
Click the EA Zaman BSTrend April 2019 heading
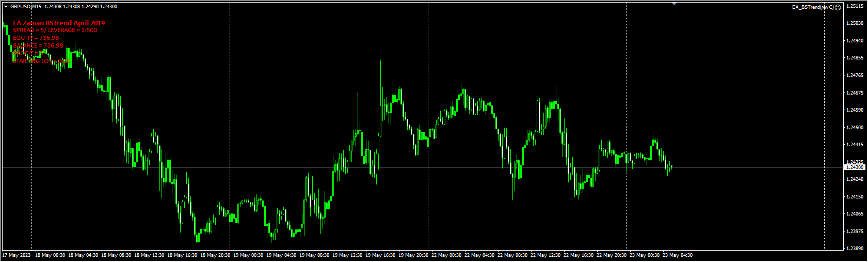point(59,23)
